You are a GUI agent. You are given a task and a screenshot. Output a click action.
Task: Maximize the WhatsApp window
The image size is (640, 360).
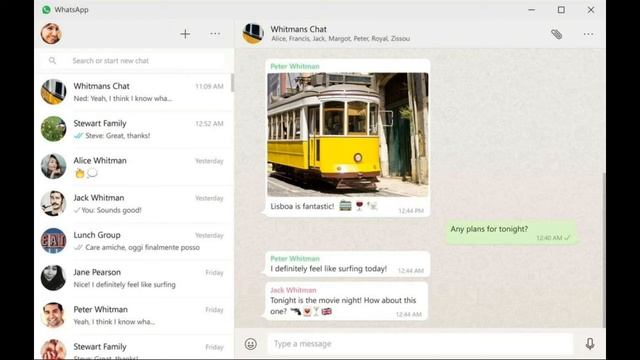[x=561, y=10]
